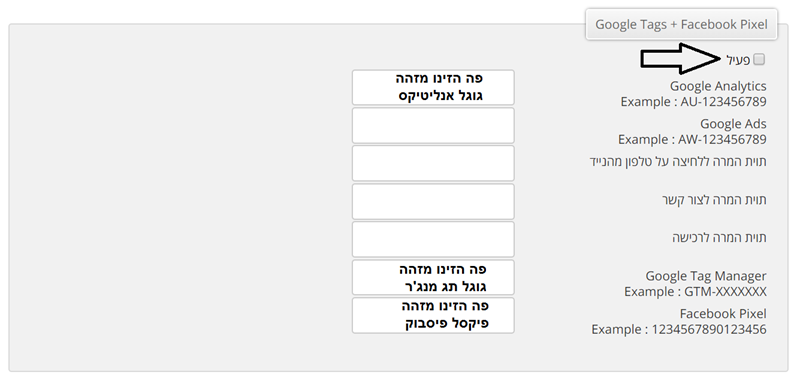Click the Example : GTM-XXXXXXX hint text
This screenshot has width=800, height=381.
tap(695, 292)
